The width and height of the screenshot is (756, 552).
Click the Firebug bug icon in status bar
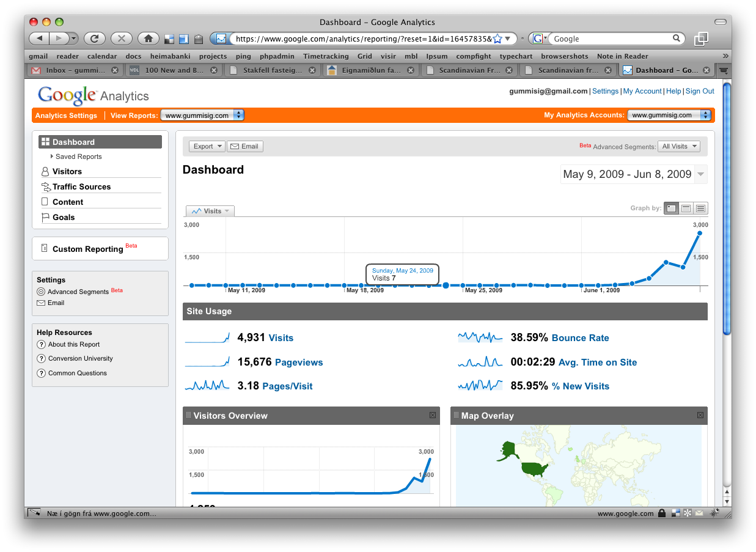pos(713,513)
